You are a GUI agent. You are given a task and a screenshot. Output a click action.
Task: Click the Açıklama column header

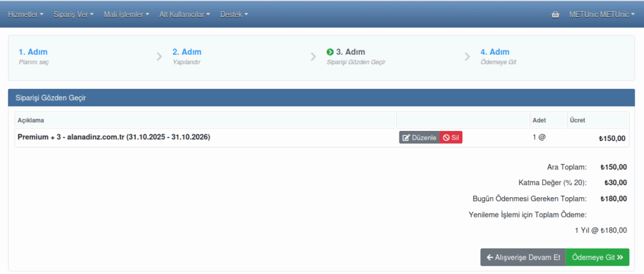pos(31,120)
